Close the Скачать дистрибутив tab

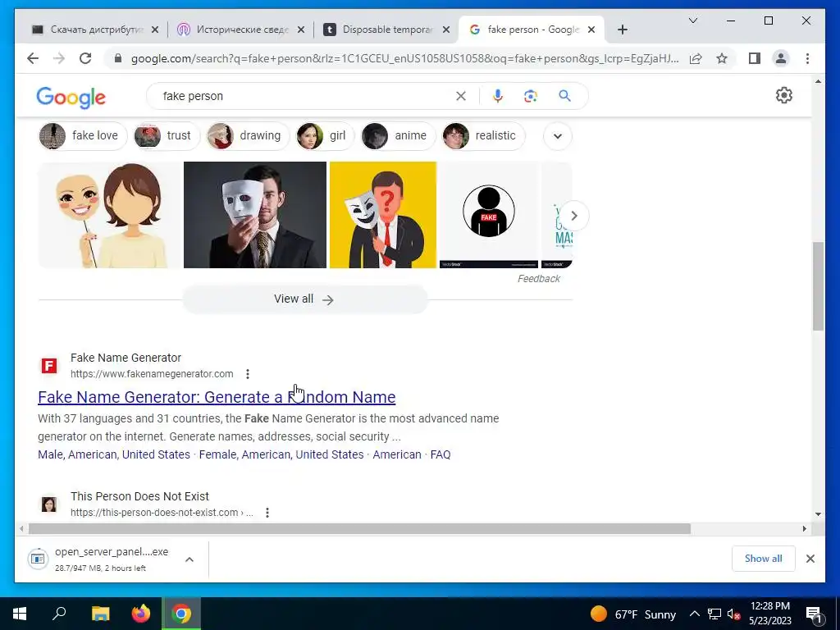155,30
